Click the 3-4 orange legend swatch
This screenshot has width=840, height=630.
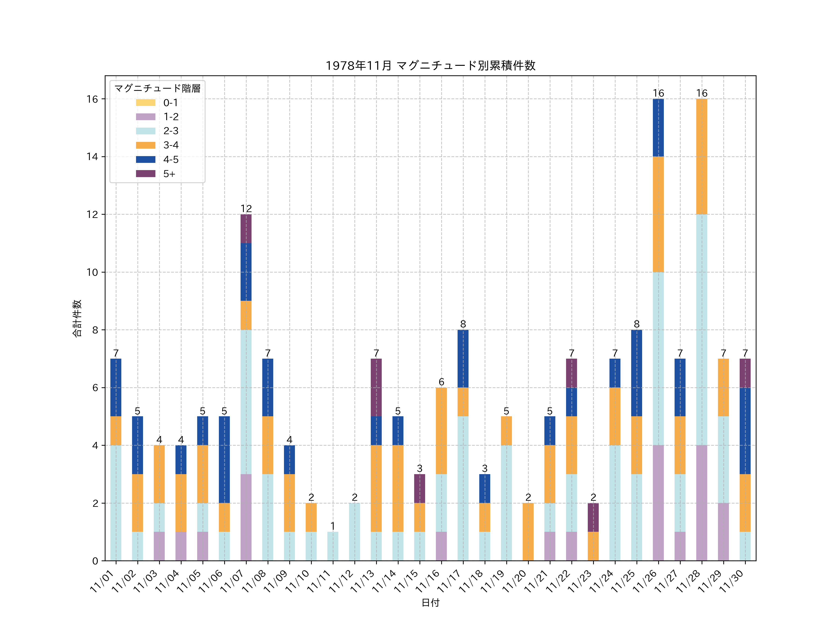pyautogui.click(x=145, y=145)
